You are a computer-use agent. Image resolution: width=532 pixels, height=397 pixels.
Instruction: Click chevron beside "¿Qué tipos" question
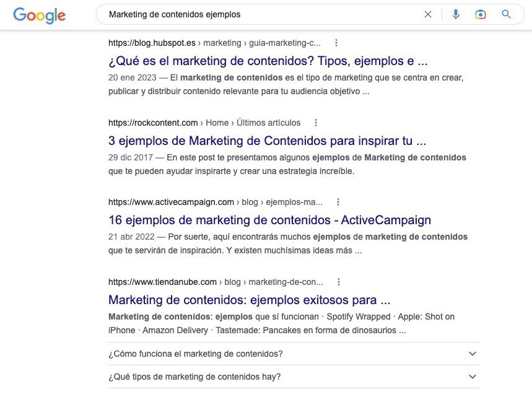click(x=473, y=377)
